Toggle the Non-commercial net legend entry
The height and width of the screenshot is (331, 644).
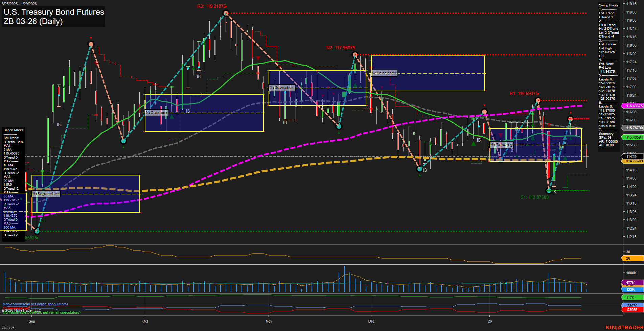coord(35,304)
